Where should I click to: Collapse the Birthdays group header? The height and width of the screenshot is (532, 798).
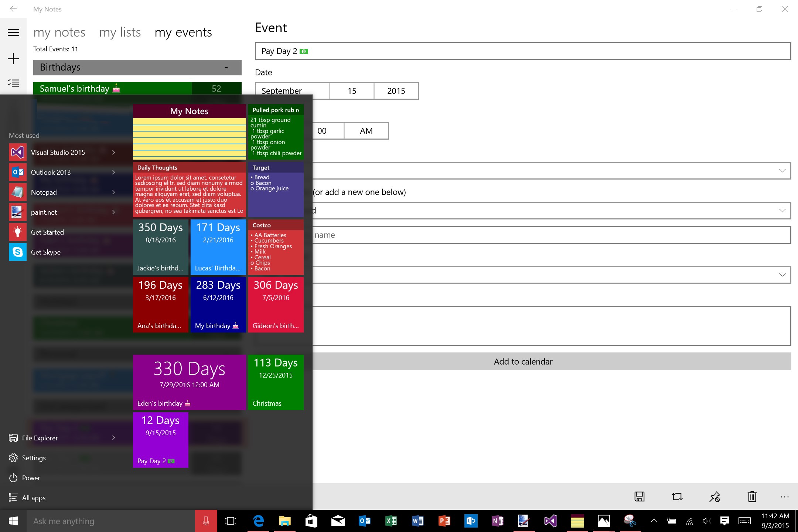[x=226, y=68]
